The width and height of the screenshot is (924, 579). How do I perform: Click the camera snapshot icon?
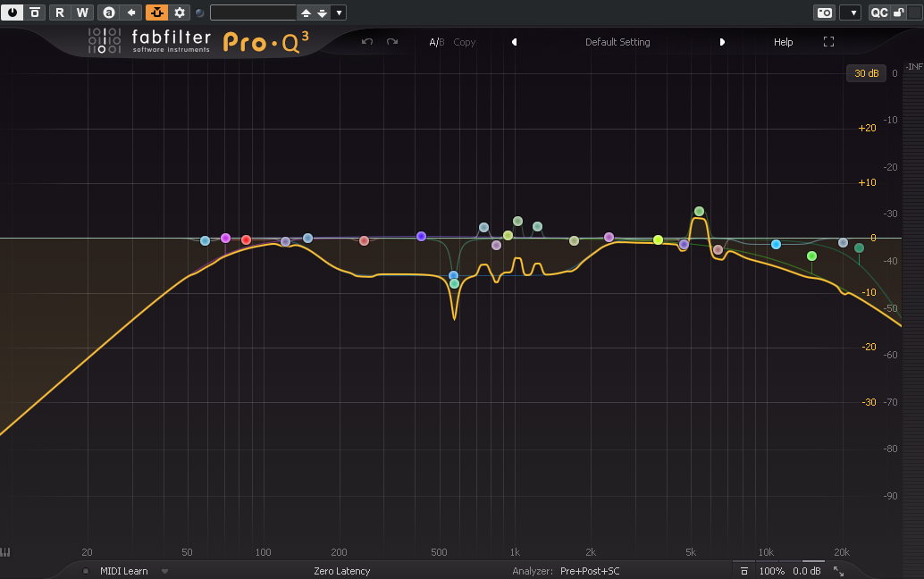pyautogui.click(x=825, y=13)
